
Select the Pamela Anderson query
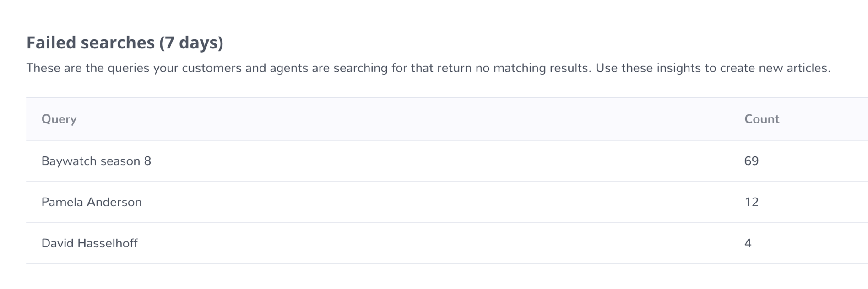point(92,202)
